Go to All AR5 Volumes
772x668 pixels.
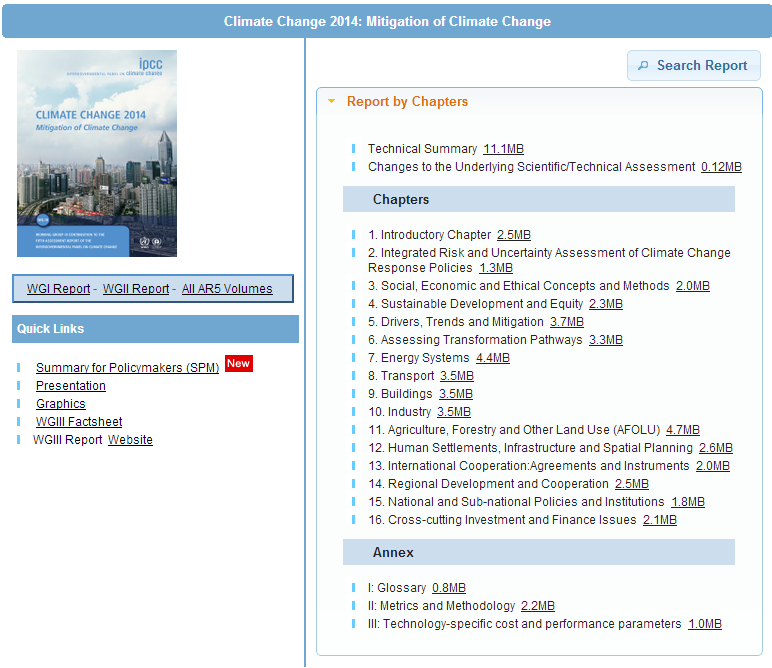point(227,289)
